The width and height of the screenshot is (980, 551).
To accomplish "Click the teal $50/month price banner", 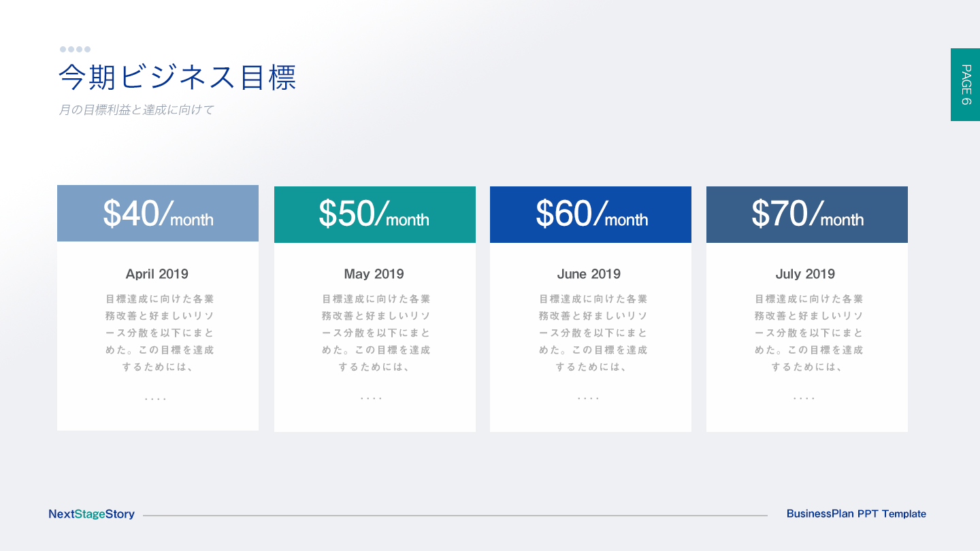I will pos(374,214).
